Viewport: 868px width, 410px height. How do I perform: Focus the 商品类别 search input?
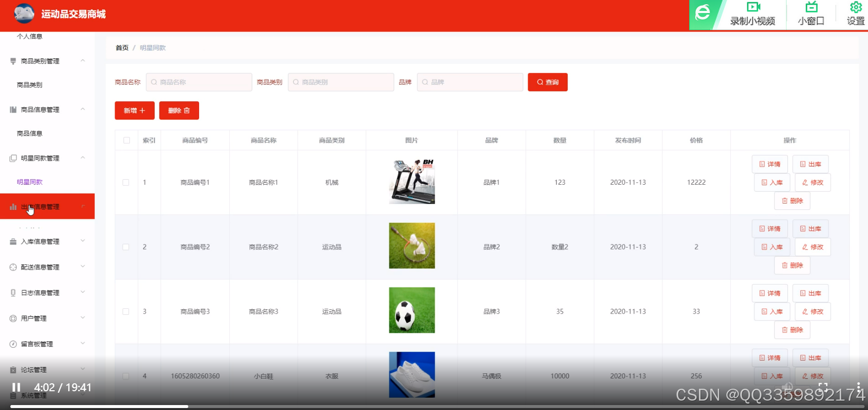click(341, 82)
